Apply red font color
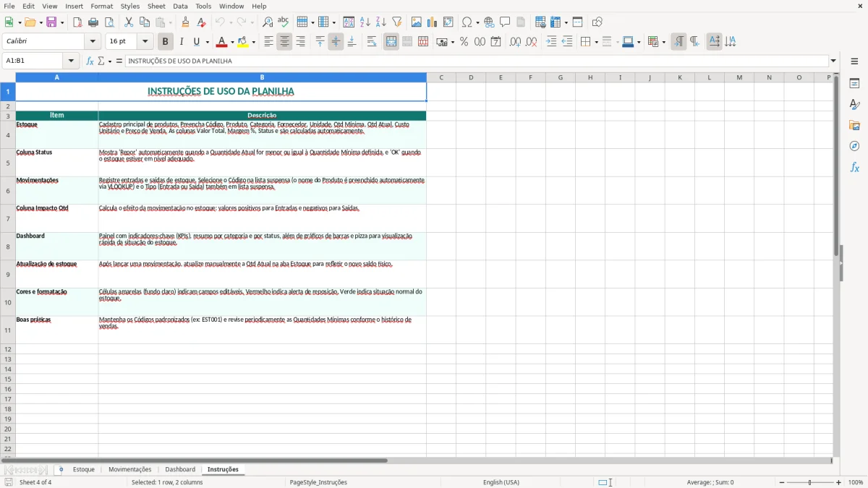 point(222,42)
